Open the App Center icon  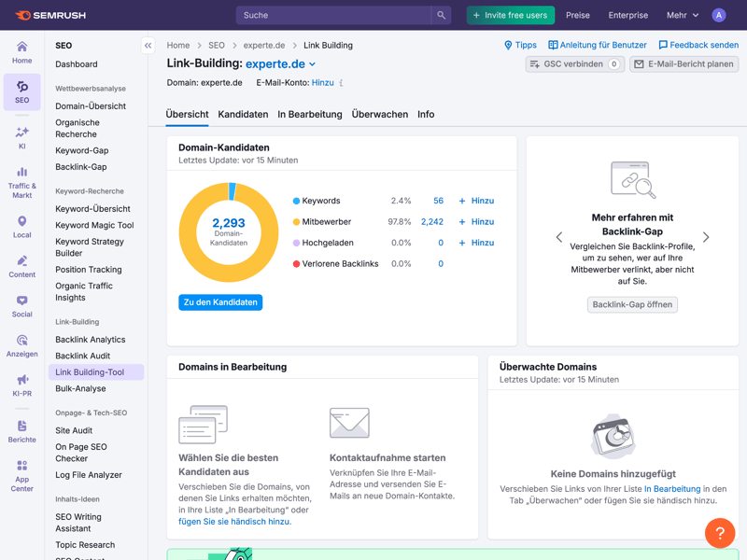21,466
